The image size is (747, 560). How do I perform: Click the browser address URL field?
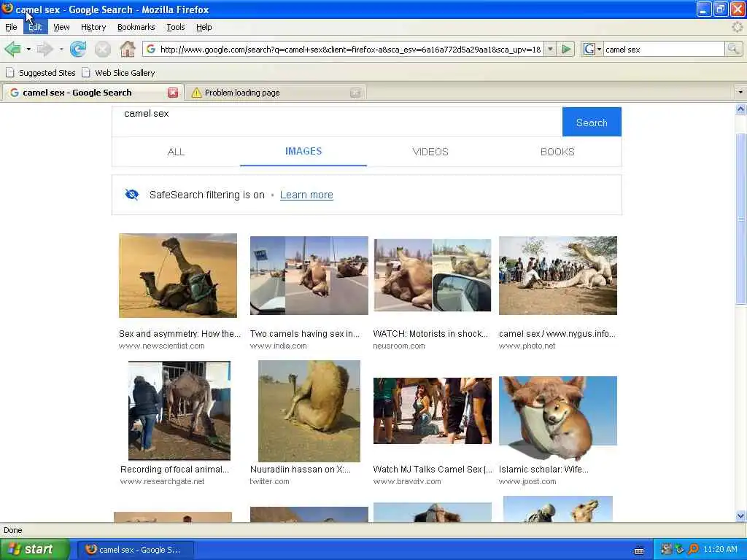350,49
